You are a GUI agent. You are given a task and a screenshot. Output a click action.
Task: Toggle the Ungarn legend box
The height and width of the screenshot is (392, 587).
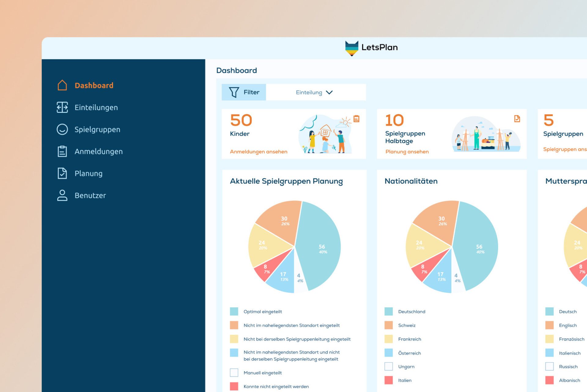(388, 366)
